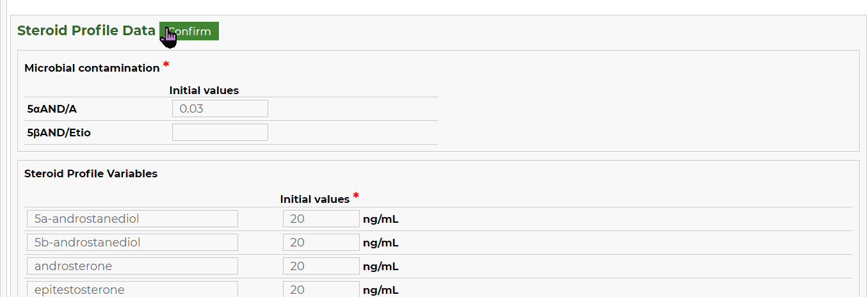Focus the 5αAND/A initial value field
Viewport: 868px width, 297px height.
tap(220, 109)
